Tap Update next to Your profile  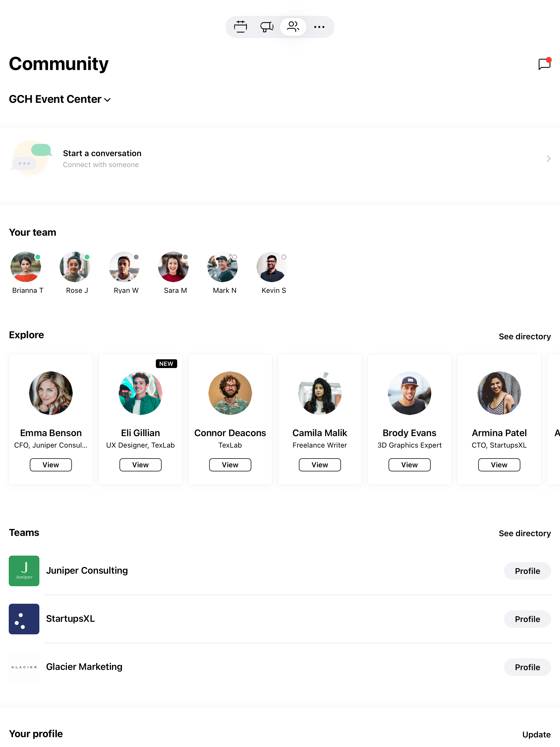point(536,734)
